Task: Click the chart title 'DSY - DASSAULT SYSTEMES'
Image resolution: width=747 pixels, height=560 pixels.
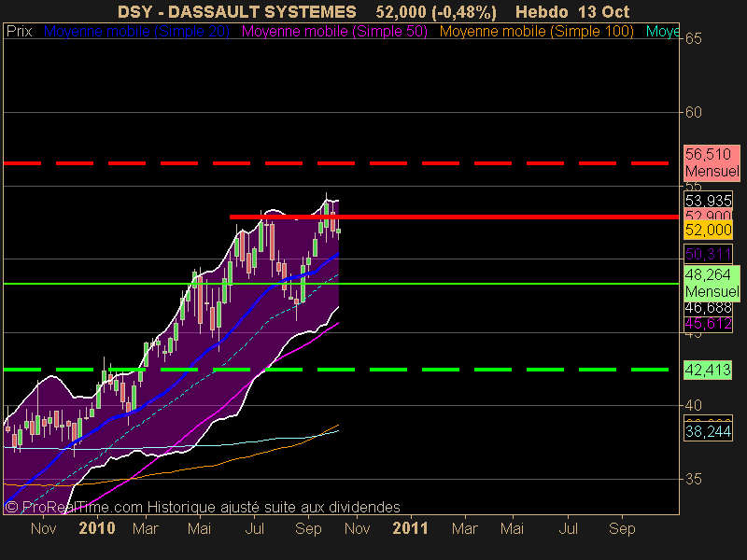Action: coord(237,11)
